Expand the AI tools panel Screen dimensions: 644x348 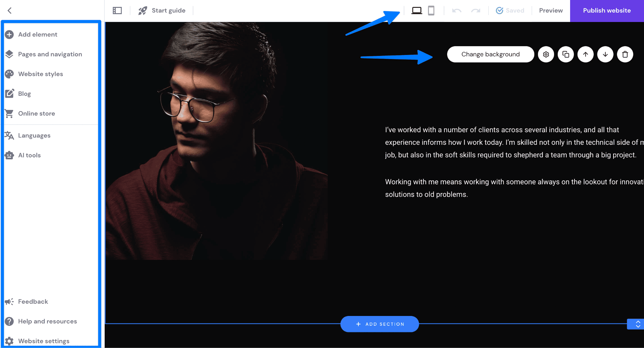point(29,155)
